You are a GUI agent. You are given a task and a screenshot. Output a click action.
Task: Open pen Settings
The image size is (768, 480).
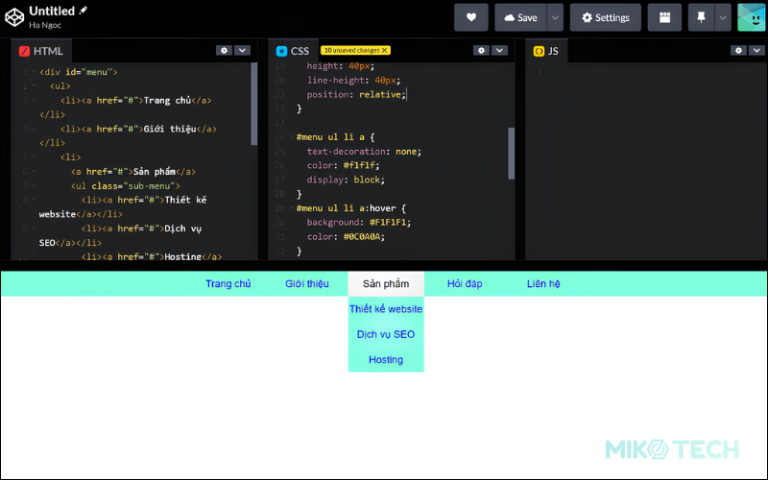pyautogui.click(x=605, y=18)
